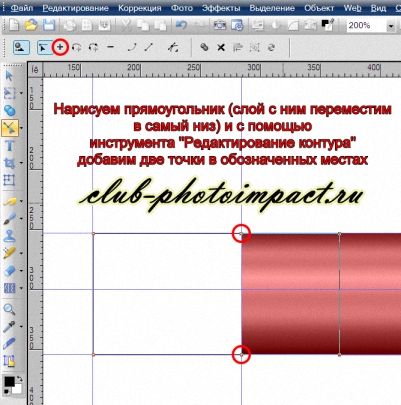Click the ruler units box at ruler corner

[35, 69]
